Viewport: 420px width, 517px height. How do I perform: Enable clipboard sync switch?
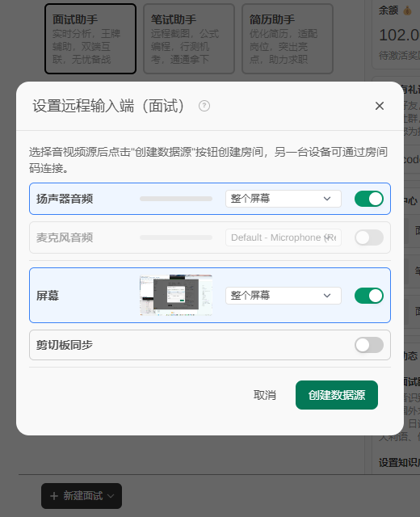(369, 345)
